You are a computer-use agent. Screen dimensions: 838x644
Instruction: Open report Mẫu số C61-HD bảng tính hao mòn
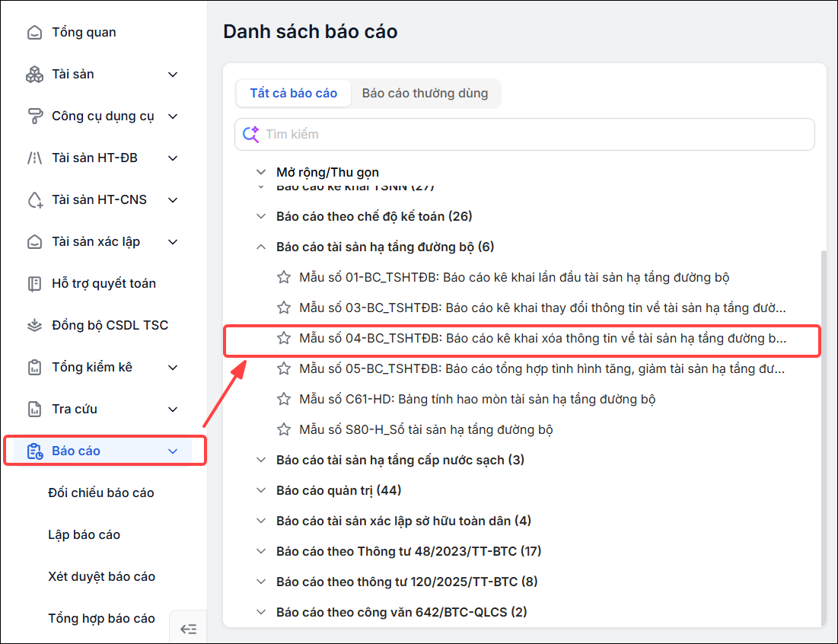(477, 399)
